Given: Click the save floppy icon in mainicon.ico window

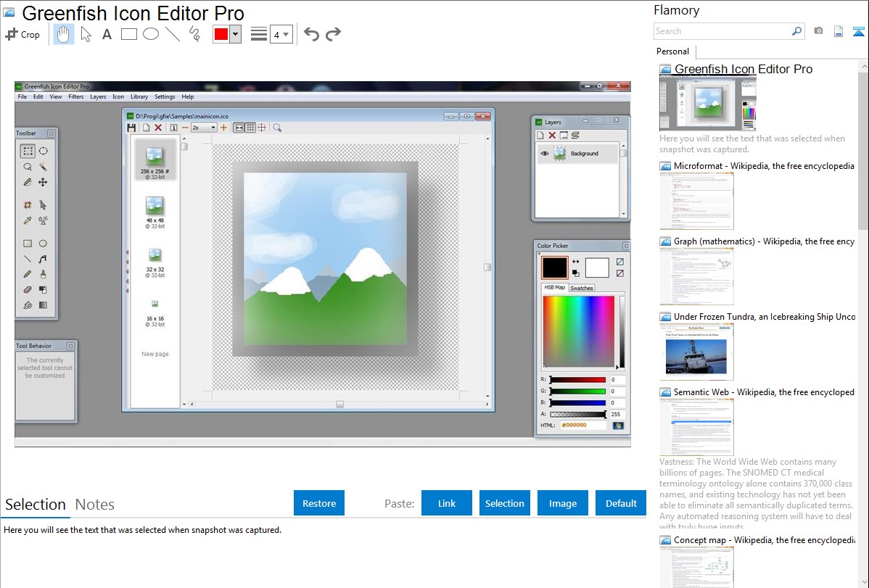Looking at the screenshot, I should [x=131, y=128].
